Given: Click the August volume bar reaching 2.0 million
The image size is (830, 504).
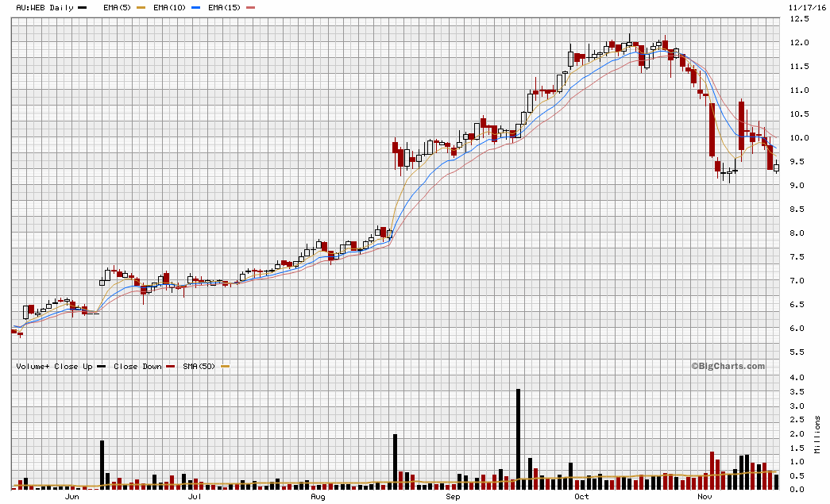Looking at the screenshot, I should (x=395, y=462).
